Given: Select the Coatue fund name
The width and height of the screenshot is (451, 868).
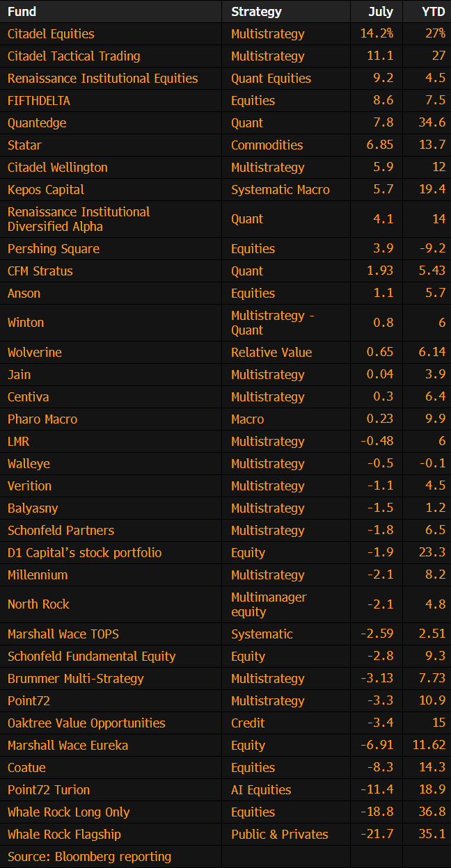Looking at the screenshot, I should coord(26,768).
